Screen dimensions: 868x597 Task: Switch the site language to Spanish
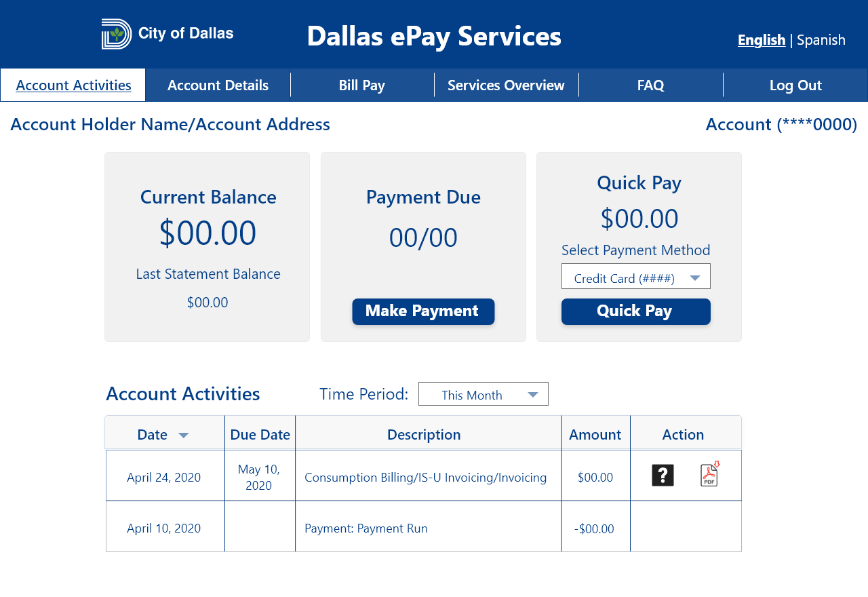click(821, 40)
